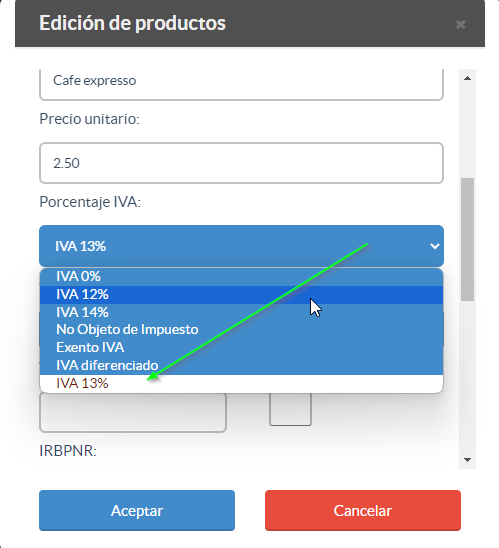Screen dimensions: 499x548
Task: Click the red Cancelar button
Action: coord(363,510)
